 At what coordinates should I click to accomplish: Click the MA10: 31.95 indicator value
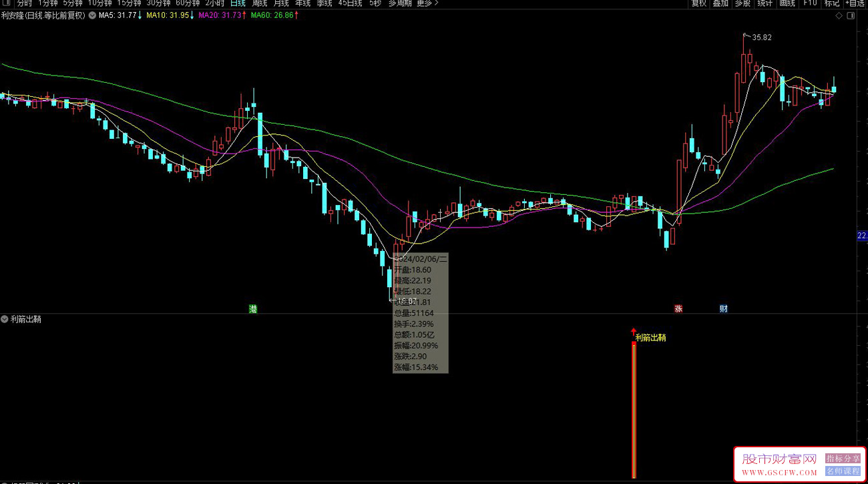pyautogui.click(x=170, y=15)
